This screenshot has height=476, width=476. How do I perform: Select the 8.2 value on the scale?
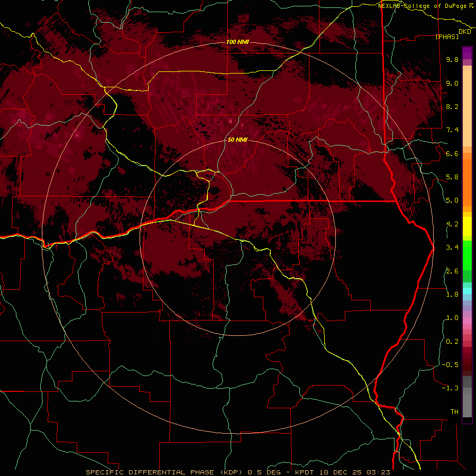452,106
